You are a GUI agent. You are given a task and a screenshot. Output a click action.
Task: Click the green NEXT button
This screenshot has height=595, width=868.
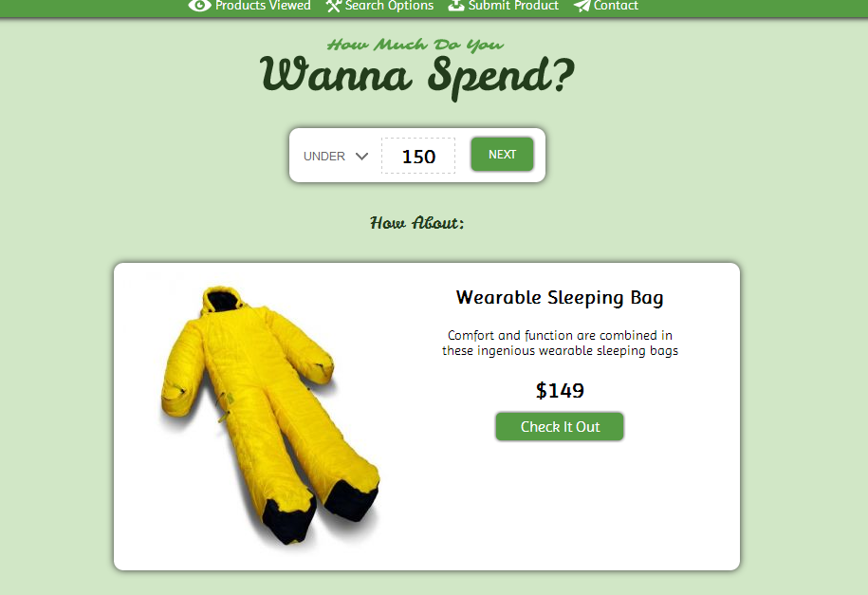[x=502, y=155]
